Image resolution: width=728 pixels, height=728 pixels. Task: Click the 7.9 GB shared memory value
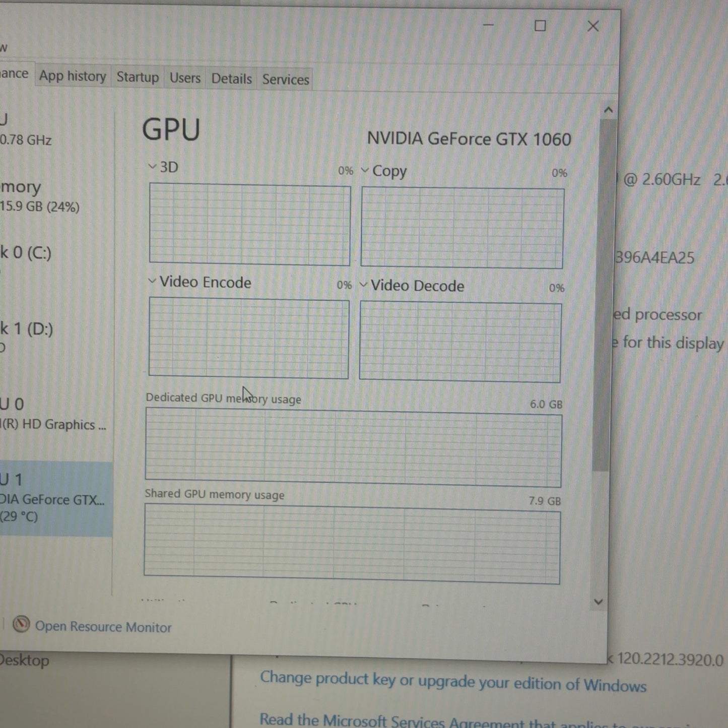click(x=545, y=501)
